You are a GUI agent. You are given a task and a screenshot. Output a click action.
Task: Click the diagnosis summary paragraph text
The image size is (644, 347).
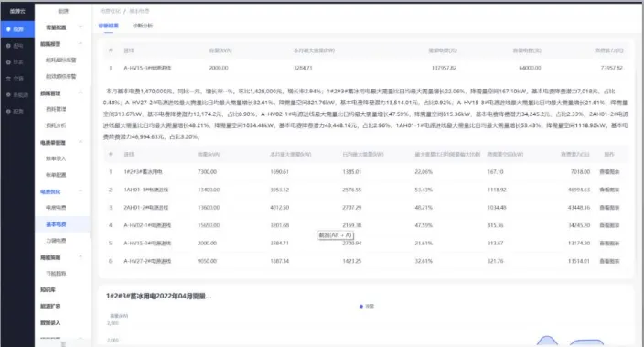tap(366, 114)
